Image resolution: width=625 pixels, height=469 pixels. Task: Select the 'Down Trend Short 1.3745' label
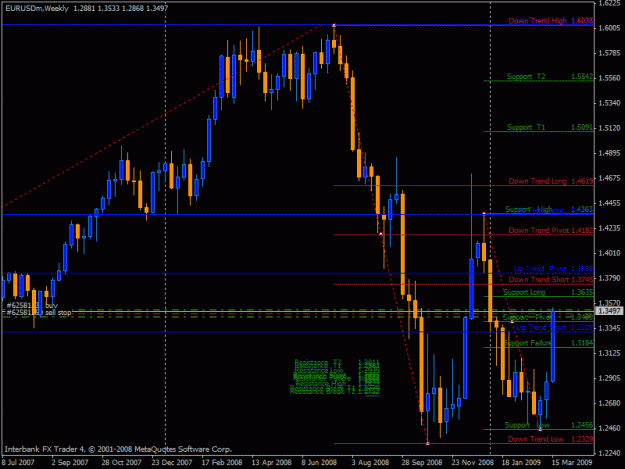coord(550,279)
